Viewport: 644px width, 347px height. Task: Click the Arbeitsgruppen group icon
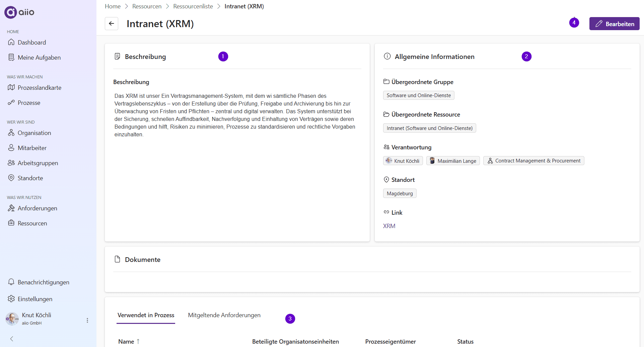[x=11, y=163]
